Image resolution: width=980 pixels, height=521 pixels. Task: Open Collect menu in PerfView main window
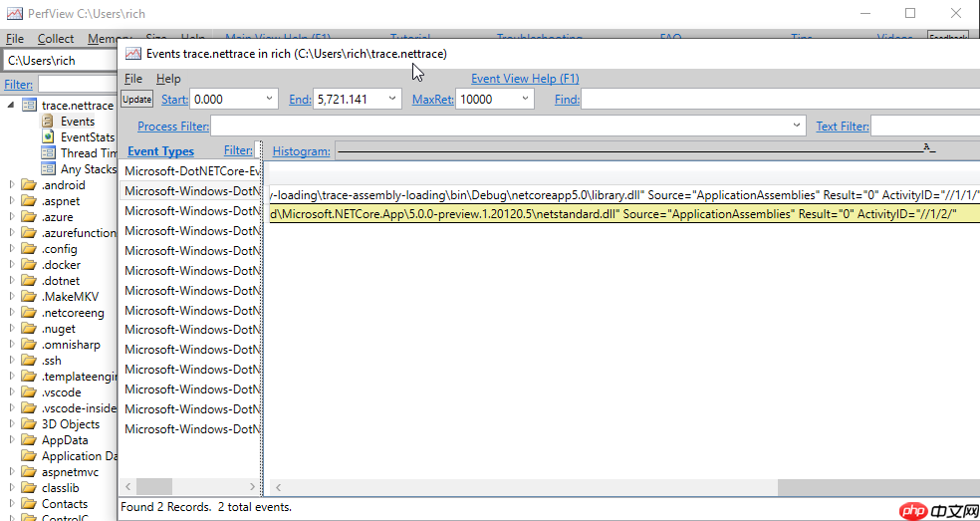click(x=56, y=39)
